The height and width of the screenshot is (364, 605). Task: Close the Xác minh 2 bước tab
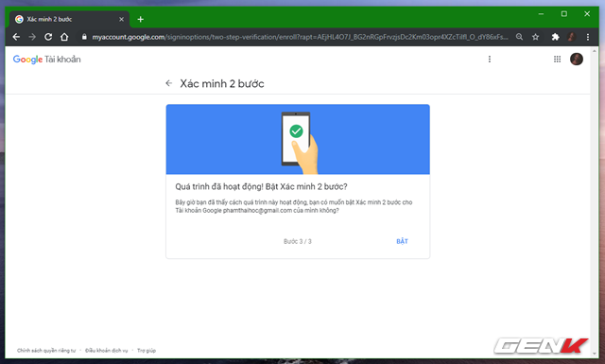tap(122, 19)
